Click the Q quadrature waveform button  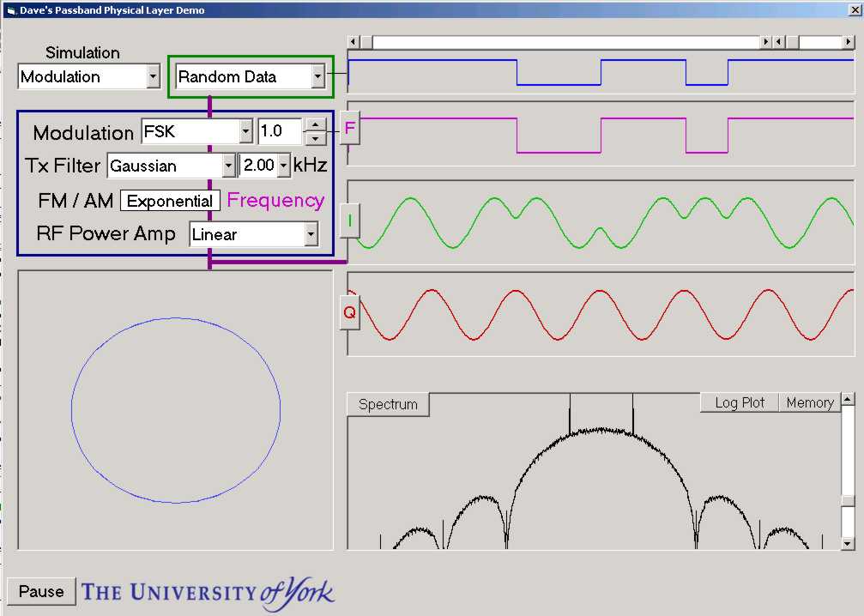(x=349, y=312)
